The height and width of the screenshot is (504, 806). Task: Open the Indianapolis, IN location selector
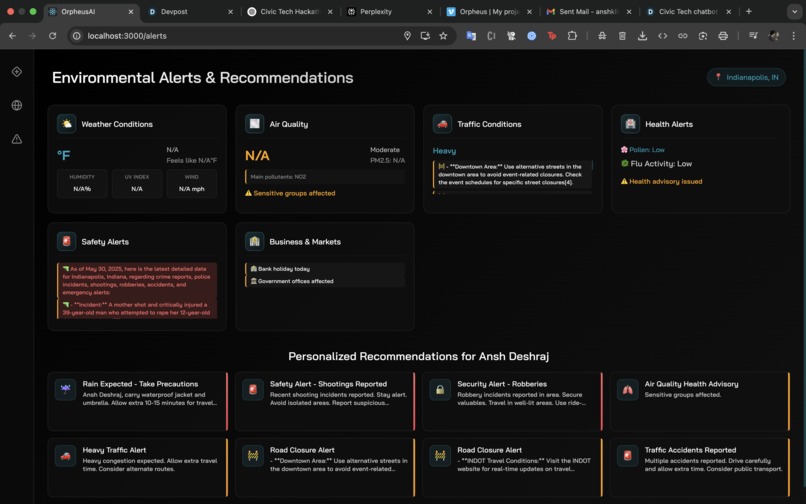click(746, 77)
